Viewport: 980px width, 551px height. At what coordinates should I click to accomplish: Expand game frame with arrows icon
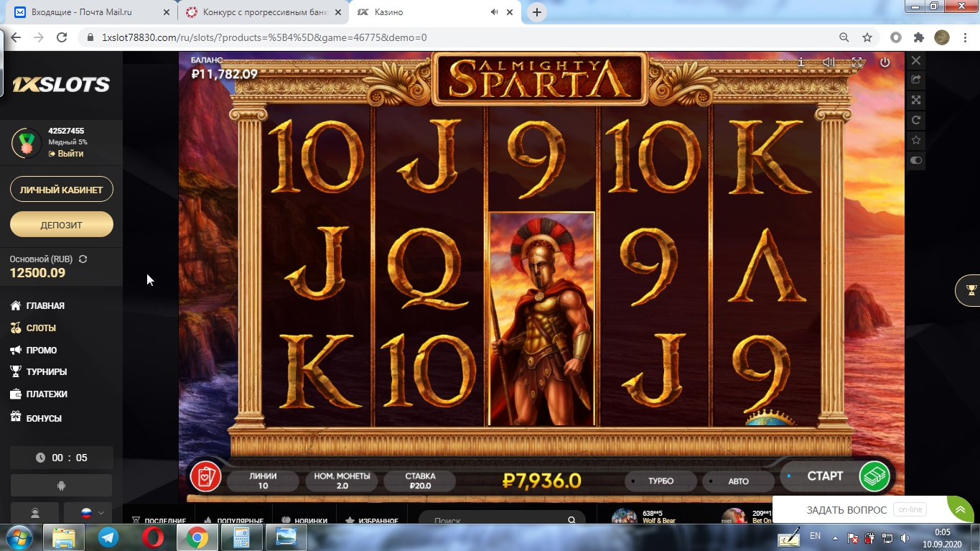915,100
